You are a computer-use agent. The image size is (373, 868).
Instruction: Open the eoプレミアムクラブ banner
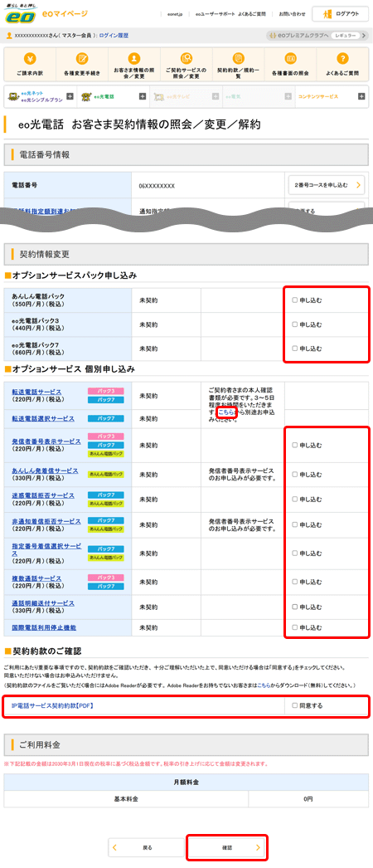[317, 36]
